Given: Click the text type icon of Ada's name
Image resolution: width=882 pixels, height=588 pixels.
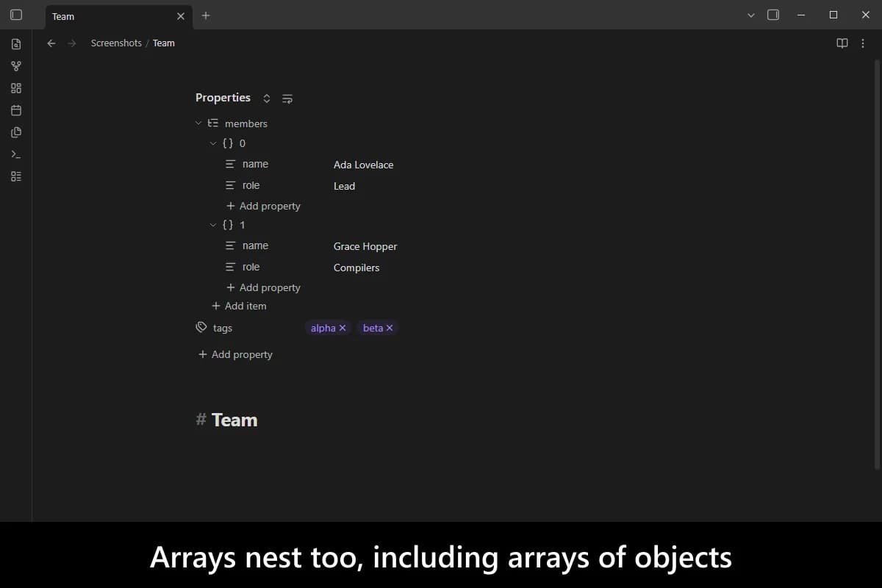Looking at the screenshot, I should (231, 164).
